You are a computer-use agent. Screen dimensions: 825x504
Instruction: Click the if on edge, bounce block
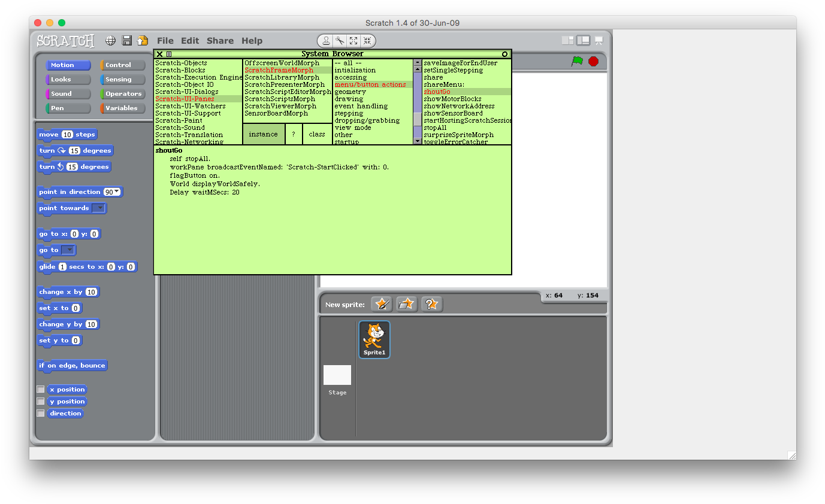click(72, 366)
